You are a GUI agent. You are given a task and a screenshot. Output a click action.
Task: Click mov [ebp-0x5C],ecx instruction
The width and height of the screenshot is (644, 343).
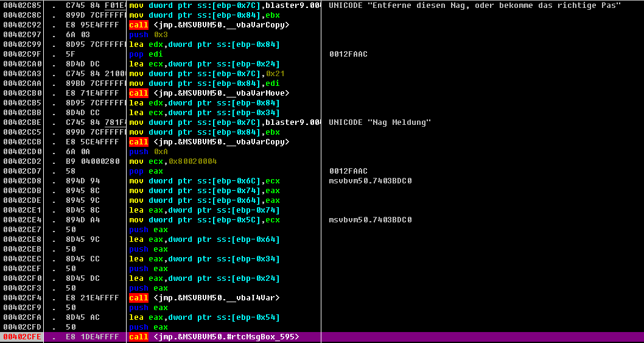click(204, 220)
